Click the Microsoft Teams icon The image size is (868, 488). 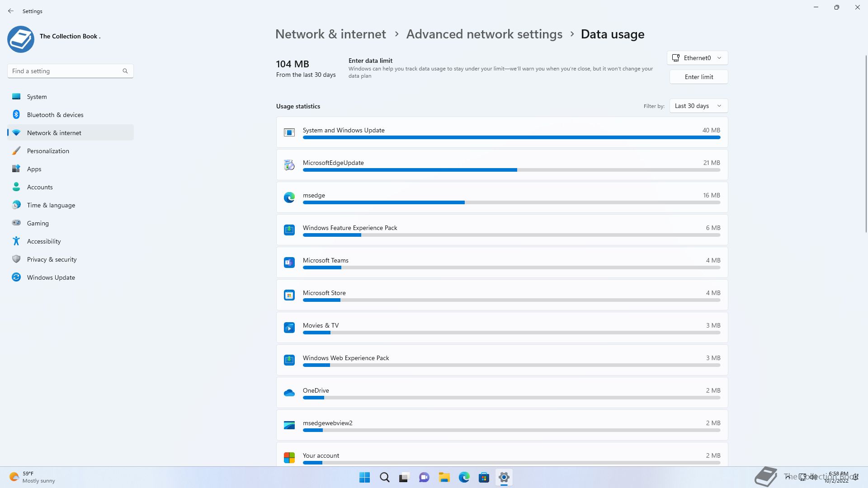pyautogui.click(x=289, y=263)
